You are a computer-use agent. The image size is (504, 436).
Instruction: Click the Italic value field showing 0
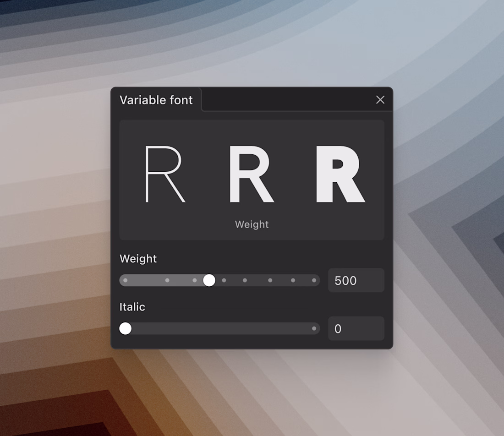pyautogui.click(x=356, y=328)
